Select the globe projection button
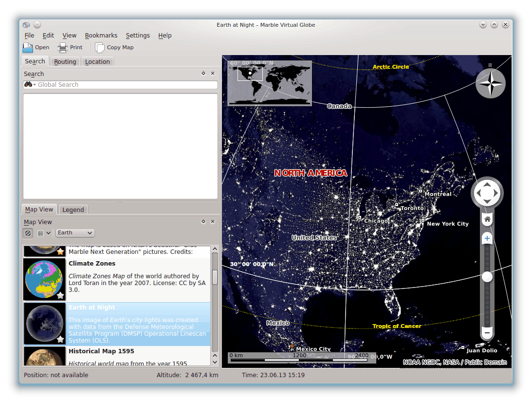532x403 pixels. (x=28, y=233)
